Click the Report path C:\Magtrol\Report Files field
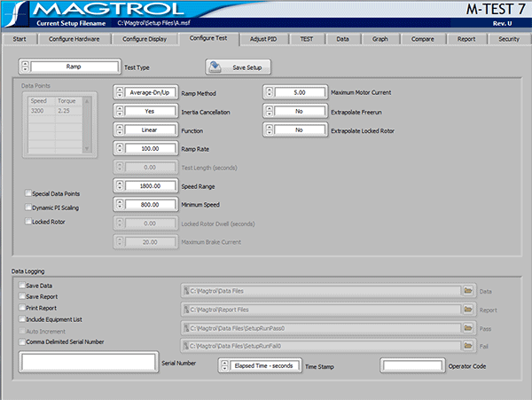The height and width of the screenshot is (400, 532). click(321, 310)
